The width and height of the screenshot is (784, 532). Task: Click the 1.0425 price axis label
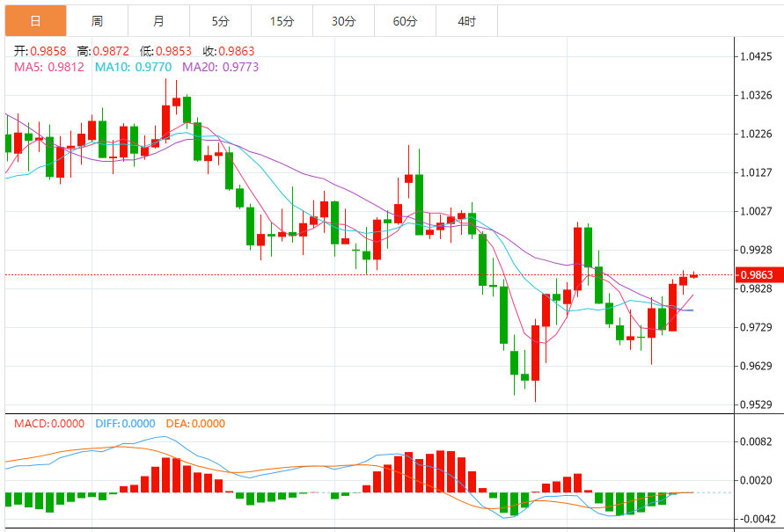pos(757,56)
